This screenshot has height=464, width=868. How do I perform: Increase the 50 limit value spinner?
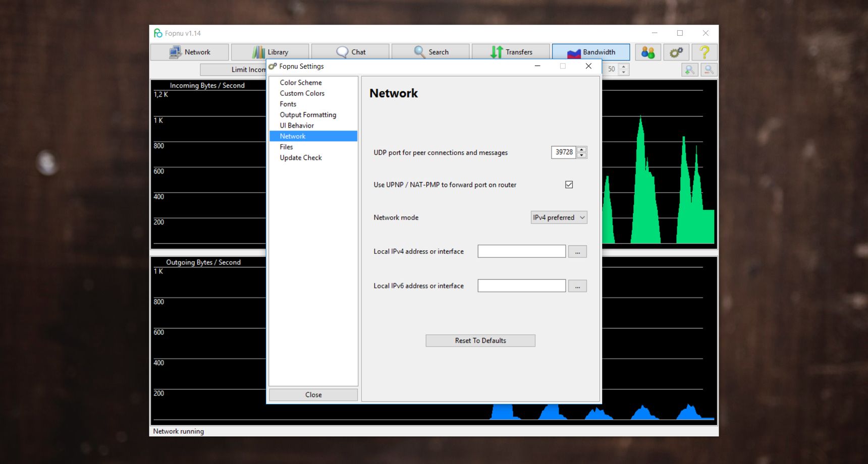pyautogui.click(x=624, y=67)
